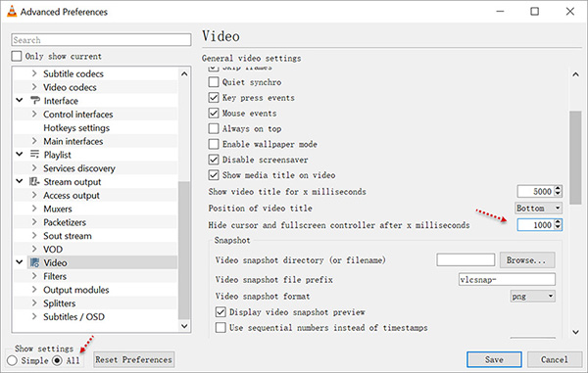Image resolution: width=588 pixels, height=373 pixels.
Task: Uncheck Show media title on video
Action: (214, 175)
